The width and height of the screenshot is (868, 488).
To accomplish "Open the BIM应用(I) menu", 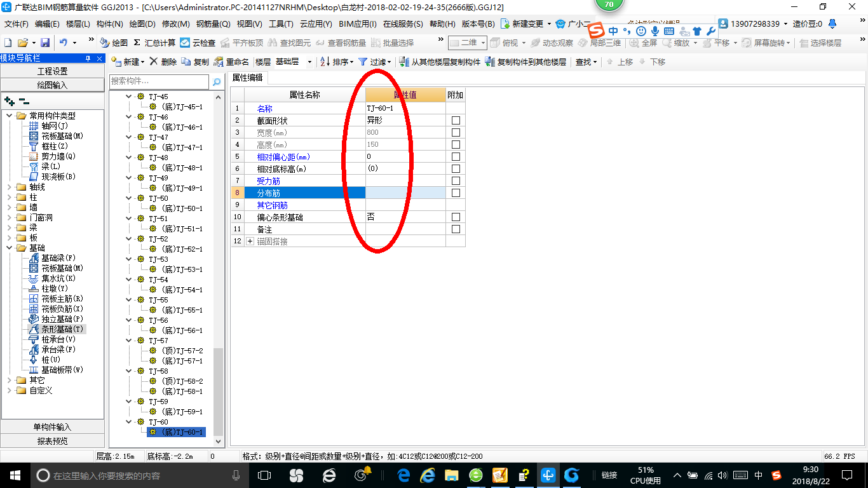I will pos(358,24).
